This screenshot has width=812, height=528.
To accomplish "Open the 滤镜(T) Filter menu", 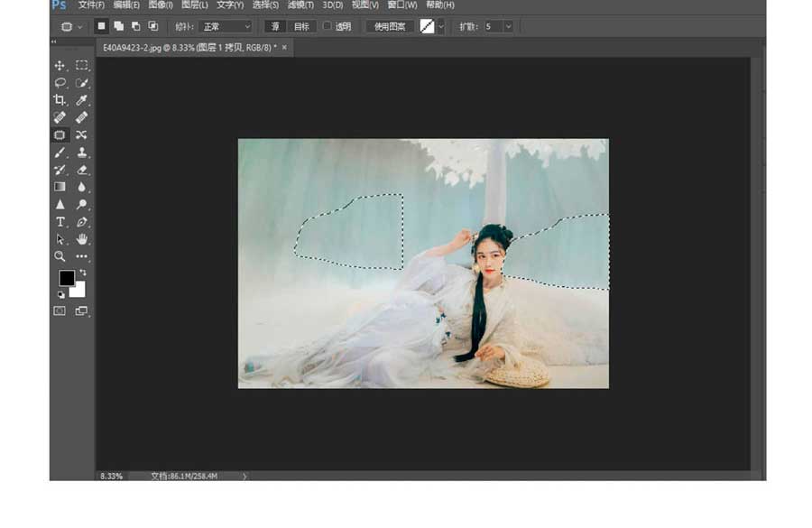I will pyautogui.click(x=300, y=5).
